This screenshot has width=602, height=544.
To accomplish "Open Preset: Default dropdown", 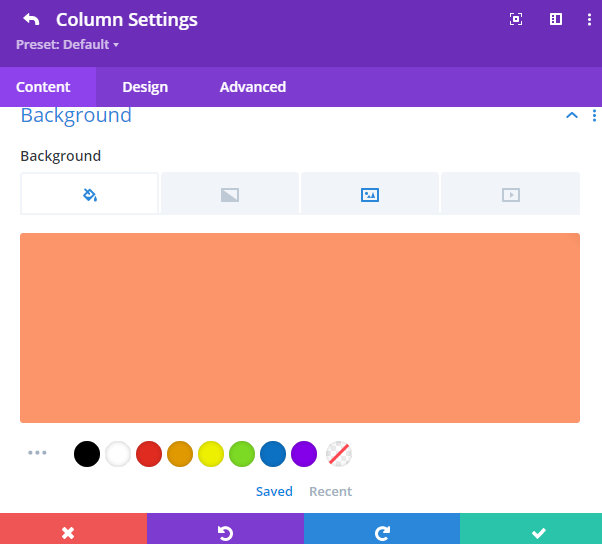I will coord(67,45).
